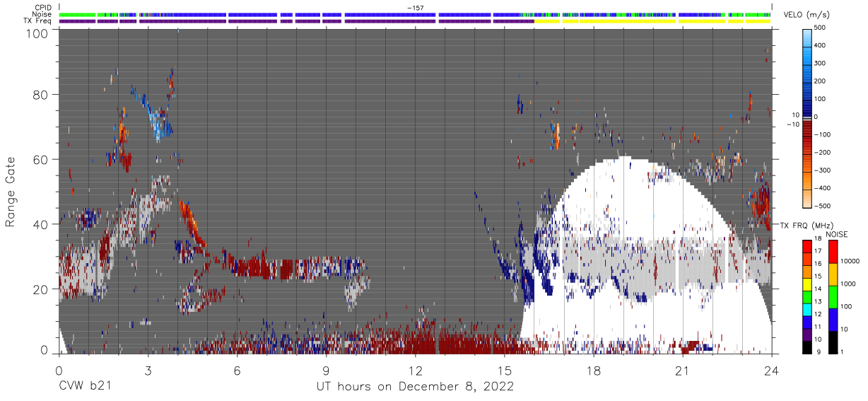The height and width of the screenshot is (401, 868).
Task: Click the 21 tick on the UT hours axis
Action: (682, 370)
